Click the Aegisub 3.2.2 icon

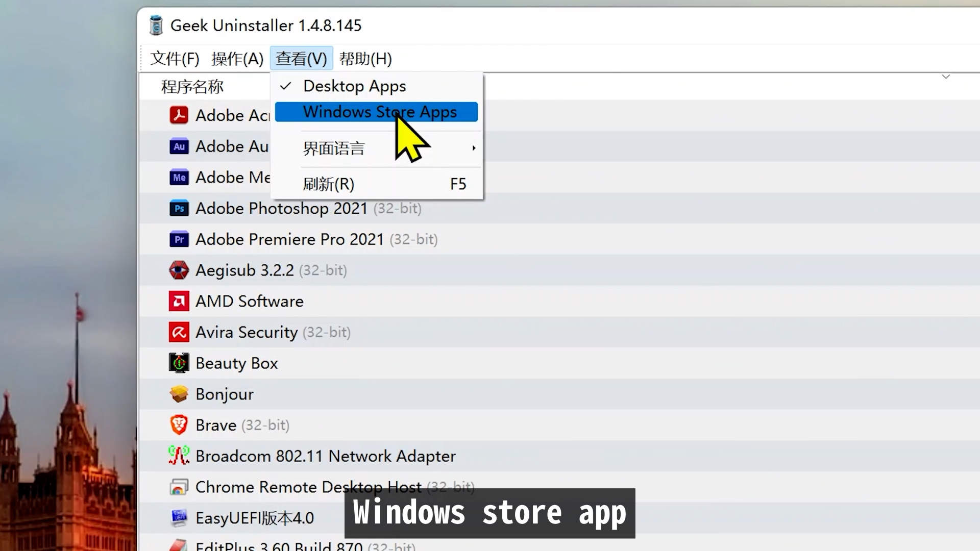179,270
